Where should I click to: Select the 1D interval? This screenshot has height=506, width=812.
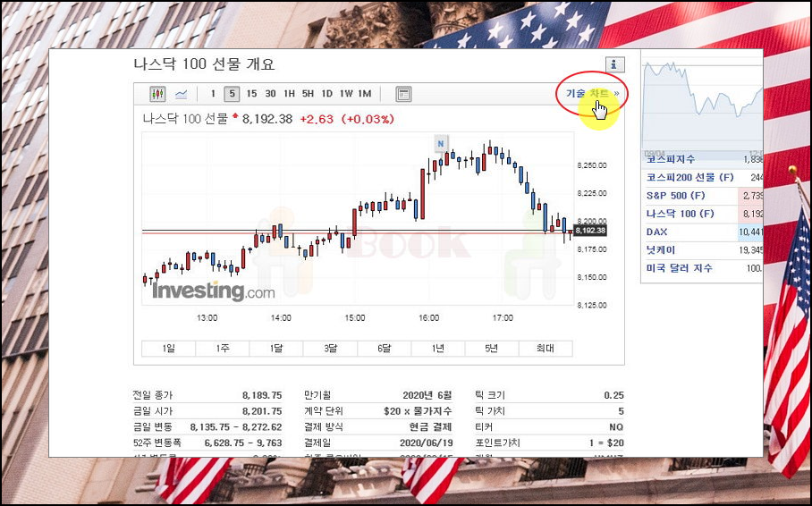click(326, 94)
